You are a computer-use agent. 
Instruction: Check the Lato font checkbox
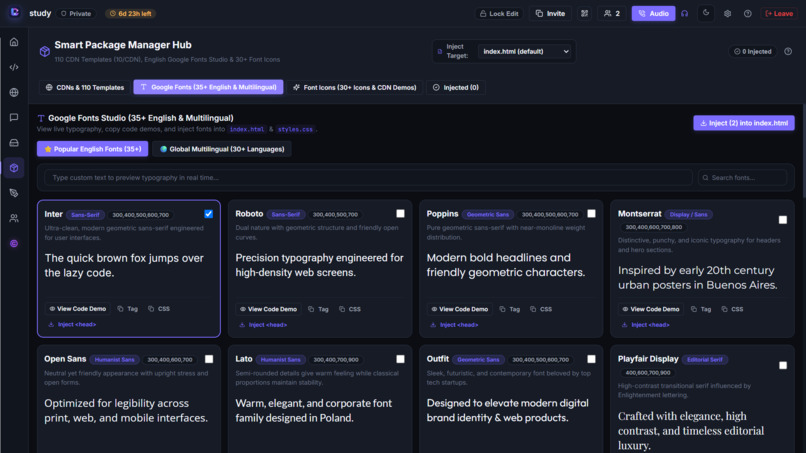[400, 359]
